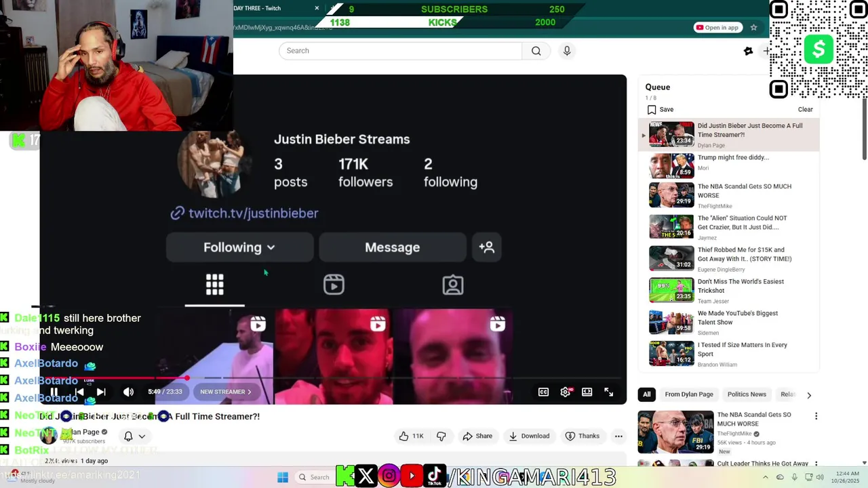Viewport: 868px width, 488px height.
Task: Go to the previous video in player
Action: tap(79, 392)
